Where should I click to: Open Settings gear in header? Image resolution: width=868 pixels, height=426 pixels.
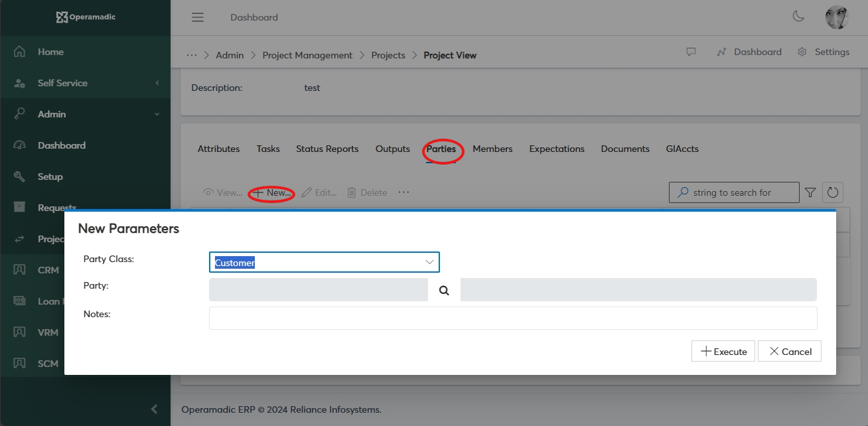[824, 52]
